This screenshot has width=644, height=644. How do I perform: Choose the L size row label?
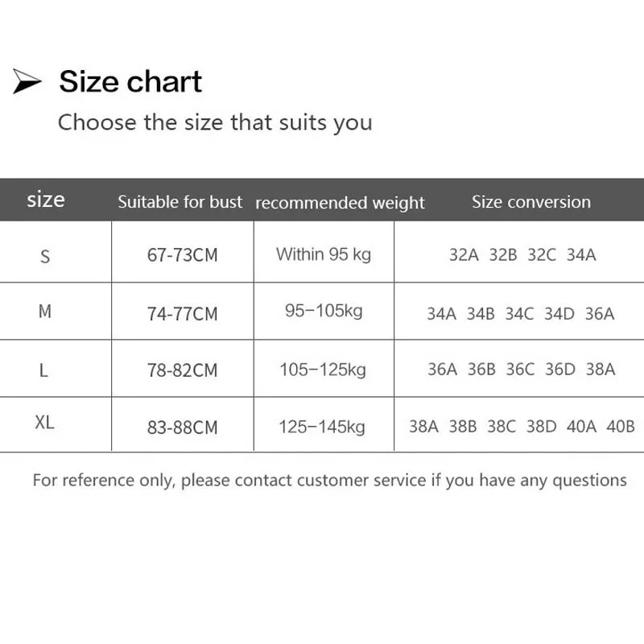[x=44, y=370]
